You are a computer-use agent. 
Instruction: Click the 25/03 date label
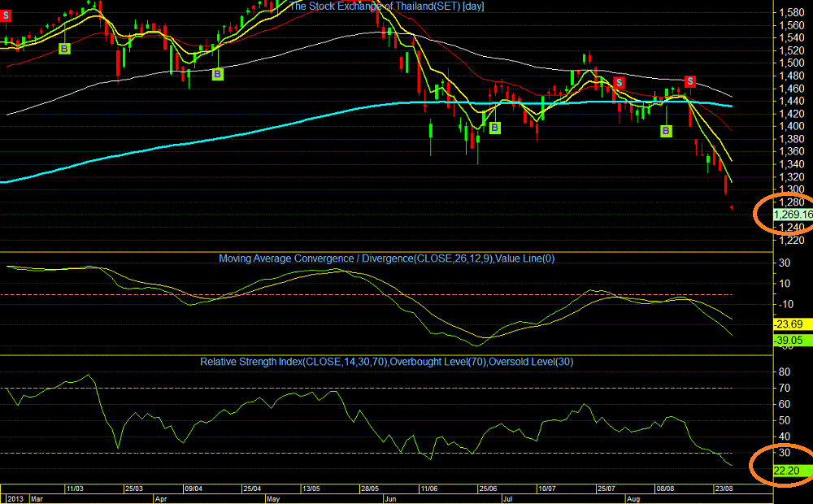click(134, 489)
